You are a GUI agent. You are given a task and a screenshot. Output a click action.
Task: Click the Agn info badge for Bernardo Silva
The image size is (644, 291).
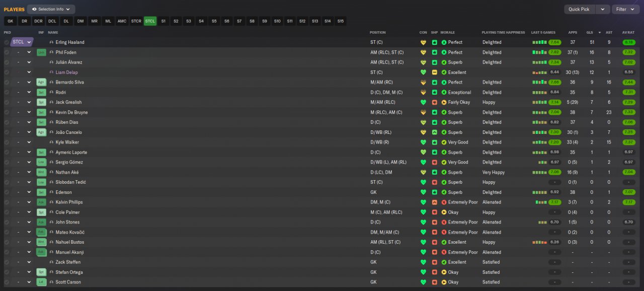click(41, 82)
